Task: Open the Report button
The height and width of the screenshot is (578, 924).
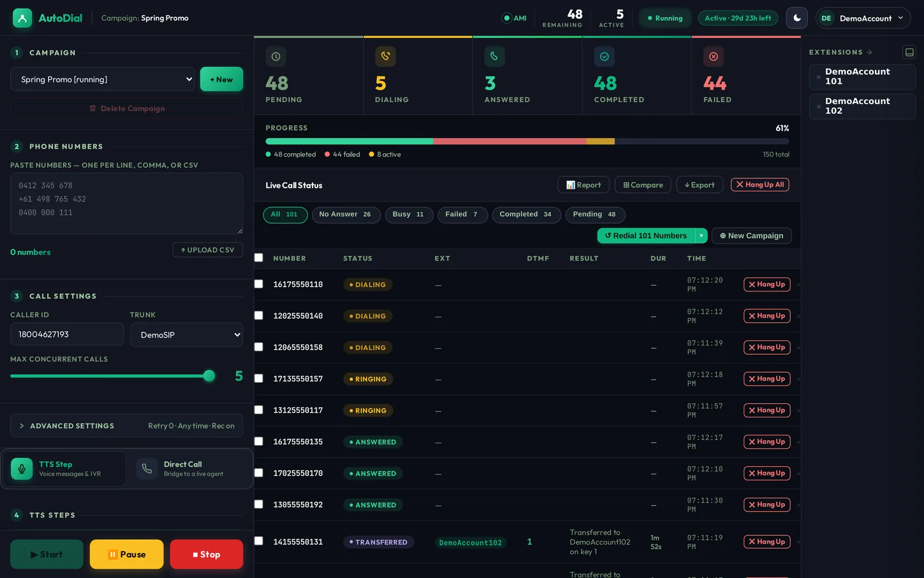Action: click(x=584, y=185)
